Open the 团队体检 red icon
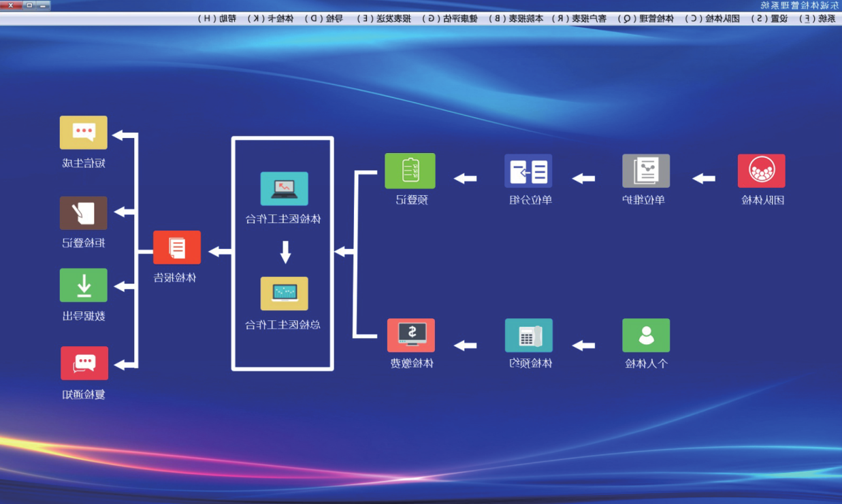The image size is (842, 504). 761,171
